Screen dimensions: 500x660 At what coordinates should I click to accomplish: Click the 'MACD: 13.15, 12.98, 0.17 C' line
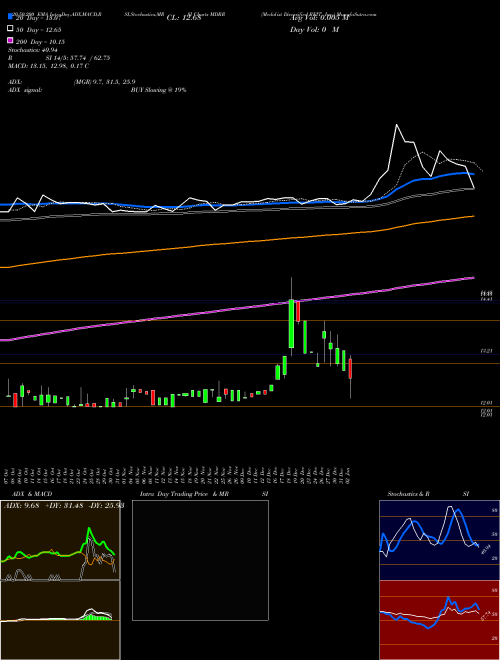(x=48, y=66)
